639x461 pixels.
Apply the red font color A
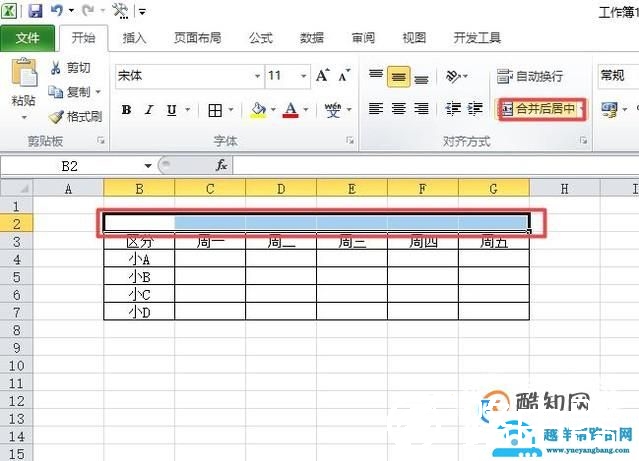pos(290,110)
